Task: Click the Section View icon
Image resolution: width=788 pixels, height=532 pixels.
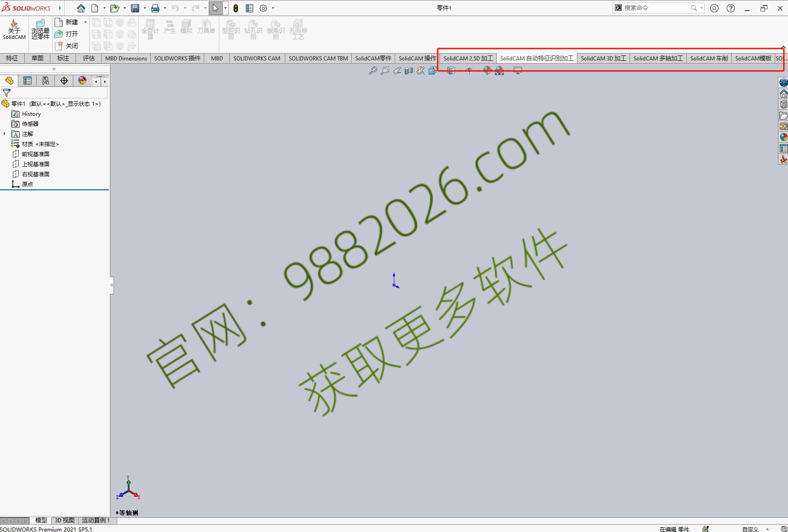Action: pos(409,71)
